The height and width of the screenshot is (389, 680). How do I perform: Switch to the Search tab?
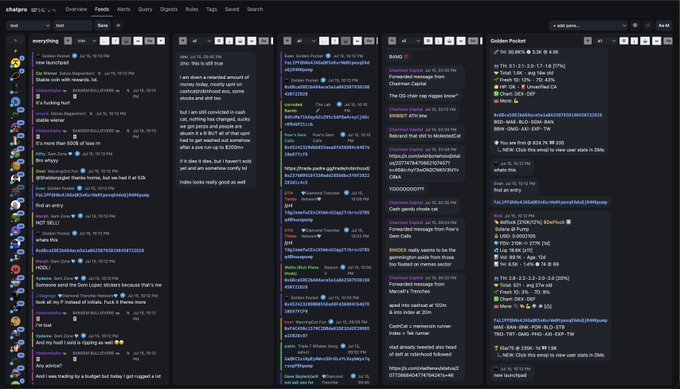(x=255, y=9)
